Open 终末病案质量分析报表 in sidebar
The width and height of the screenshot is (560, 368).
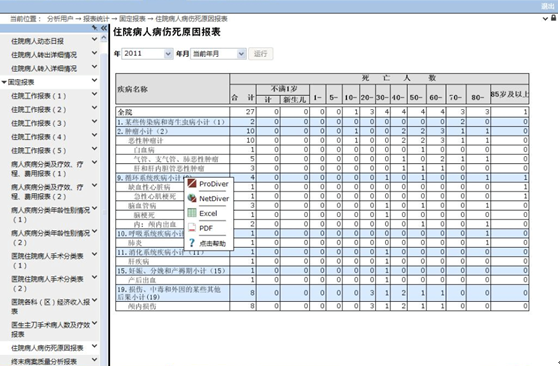coord(44,361)
